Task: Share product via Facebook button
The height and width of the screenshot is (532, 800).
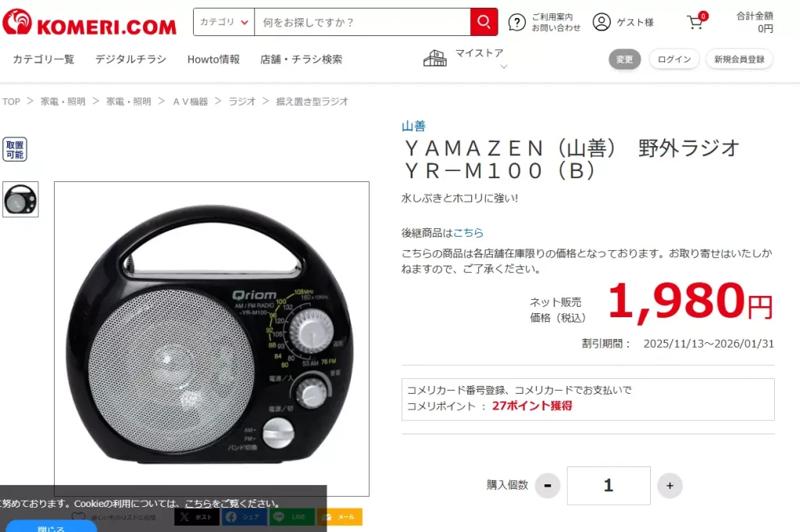Action: click(x=244, y=516)
